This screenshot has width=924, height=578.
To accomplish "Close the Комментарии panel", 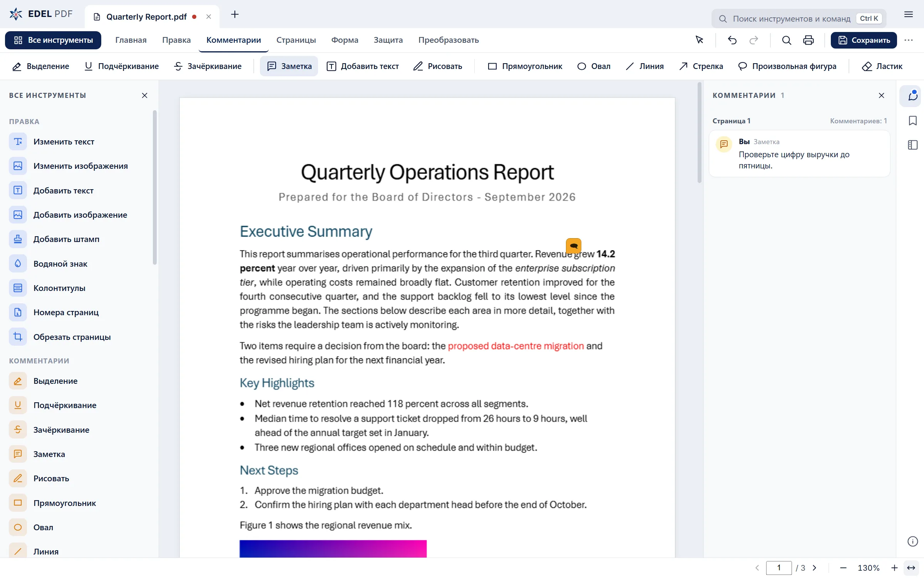I will tap(881, 95).
